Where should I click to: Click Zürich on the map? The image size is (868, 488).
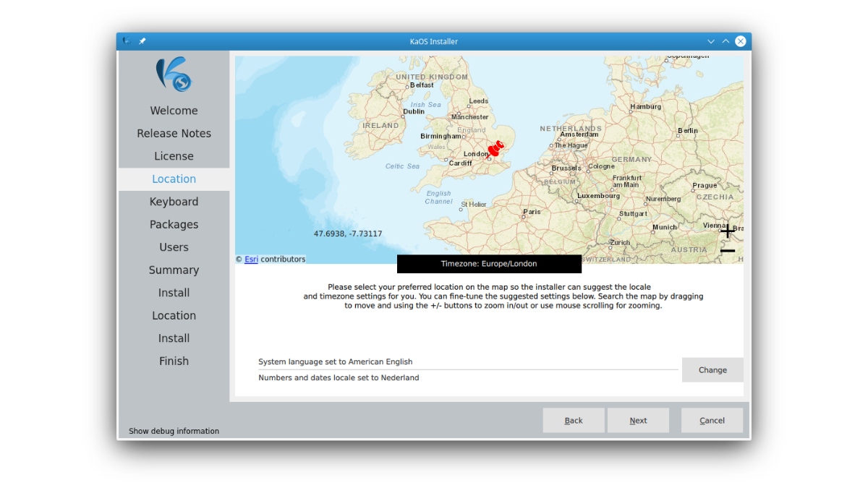[620, 243]
